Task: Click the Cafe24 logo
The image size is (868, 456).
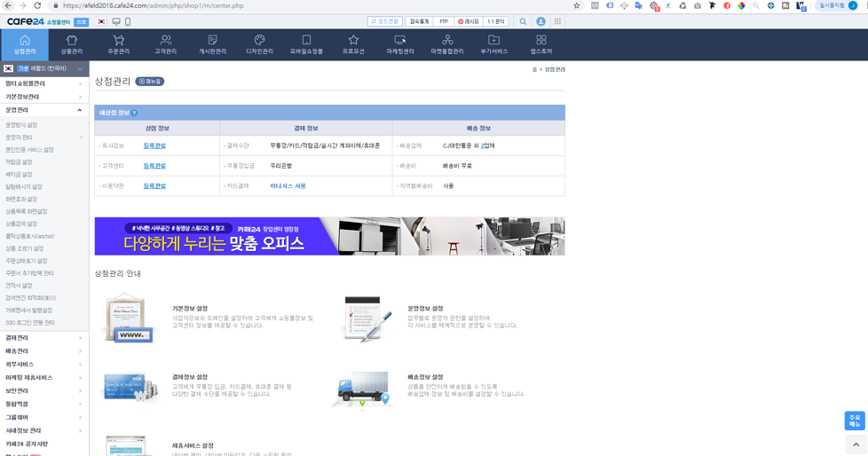Action: (x=26, y=21)
